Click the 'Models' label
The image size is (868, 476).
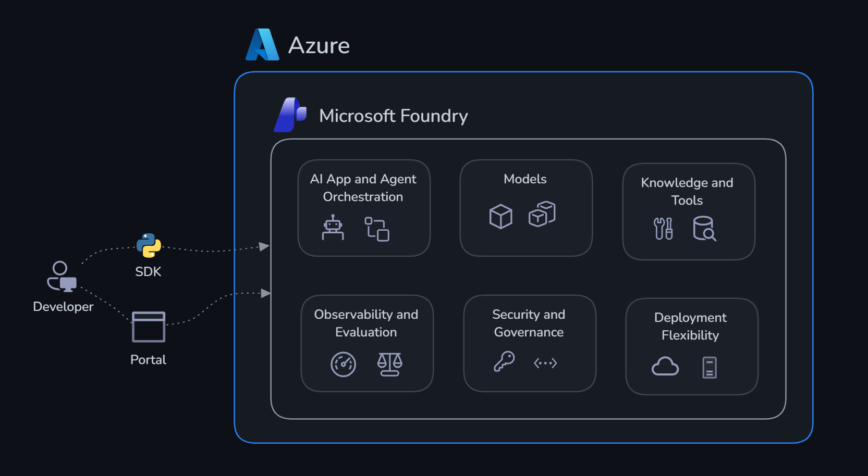pos(525,179)
